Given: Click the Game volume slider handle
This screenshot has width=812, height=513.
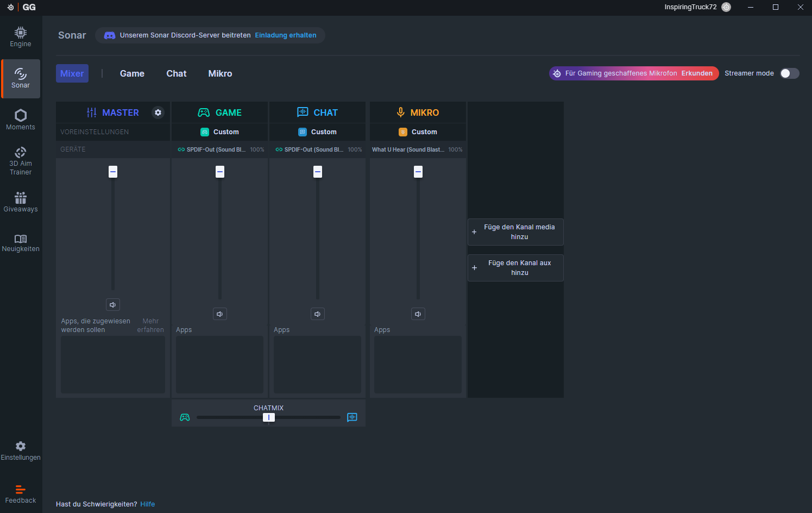Looking at the screenshot, I should coord(220,172).
